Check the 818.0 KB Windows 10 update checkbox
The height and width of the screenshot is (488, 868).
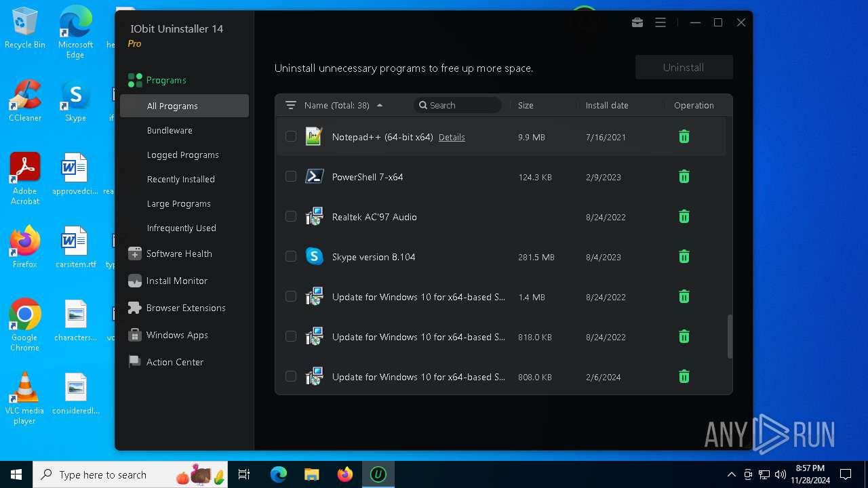[x=291, y=336]
